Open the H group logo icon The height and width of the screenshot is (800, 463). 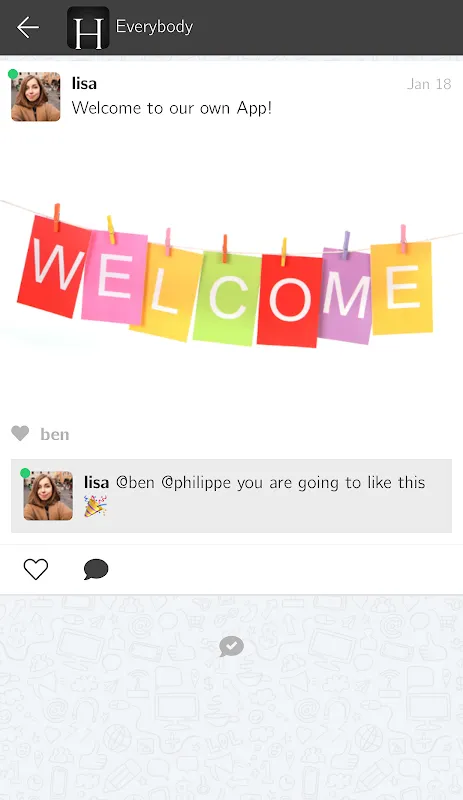click(88, 28)
